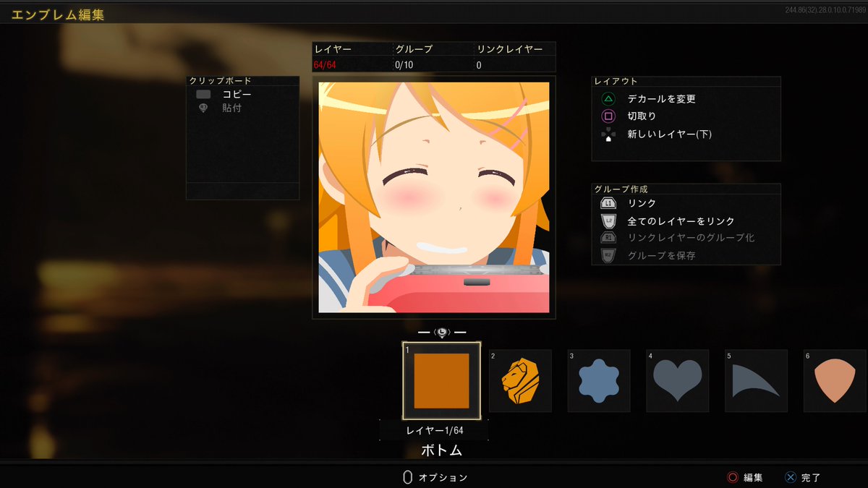This screenshot has height=488, width=868.
Task: Click the emblem preview image
Action: [434, 197]
